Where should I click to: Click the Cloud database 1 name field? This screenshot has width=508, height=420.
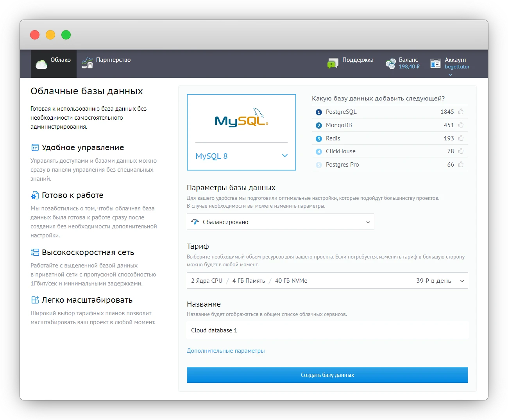click(x=327, y=330)
